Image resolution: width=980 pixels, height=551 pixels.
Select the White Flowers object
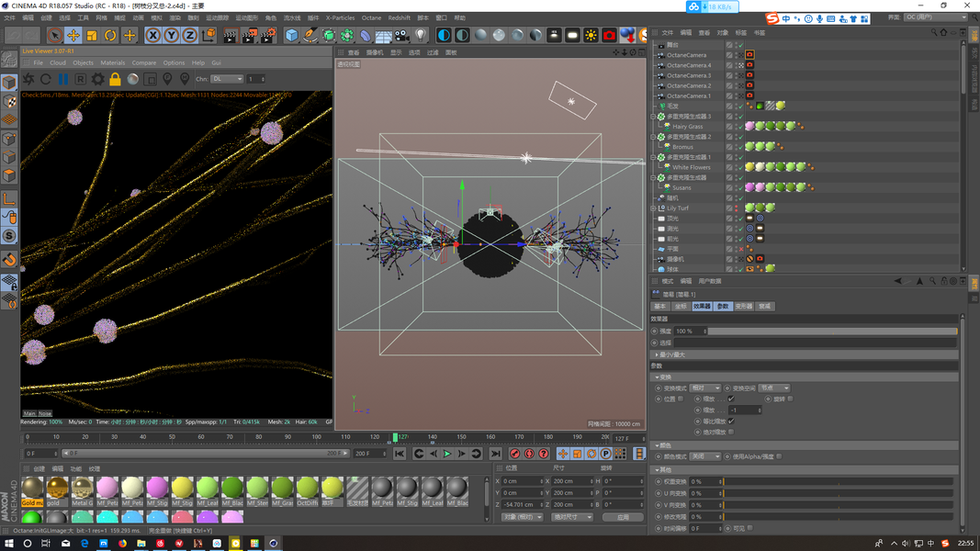[692, 167]
